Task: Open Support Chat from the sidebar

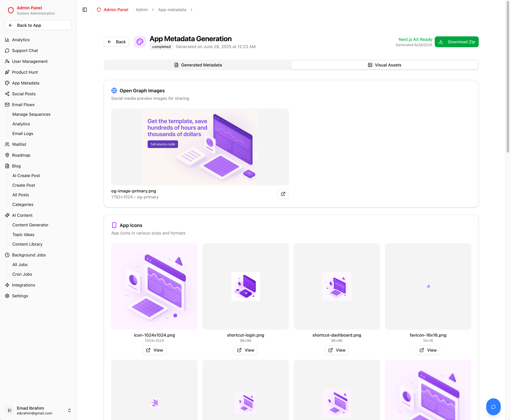Action: (7, 51)
